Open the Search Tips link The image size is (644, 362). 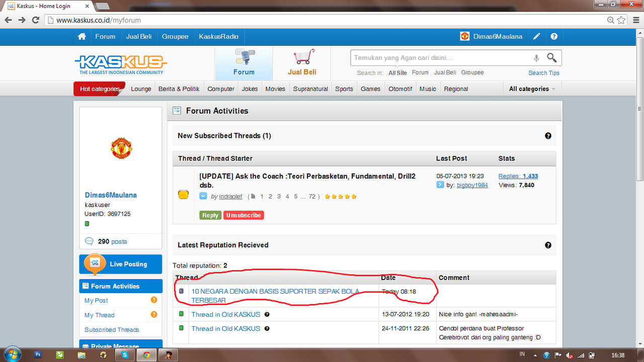pos(544,73)
